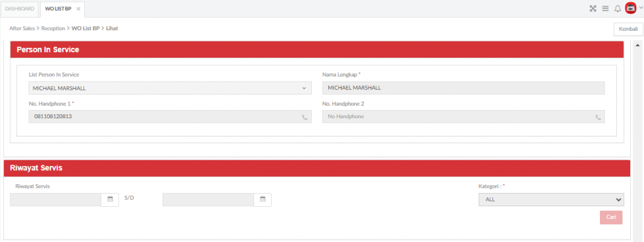The height and width of the screenshot is (242, 644).
Task: Click the No. Handphone 1 field
Action: (170, 116)
